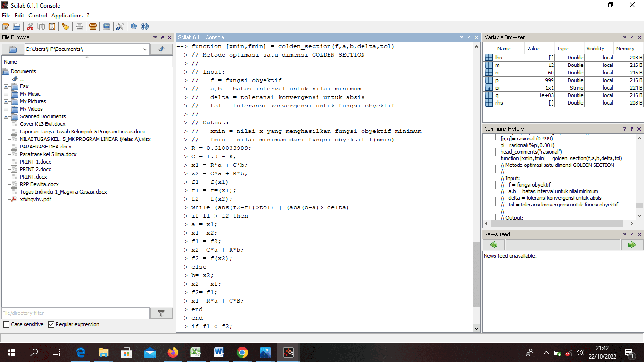The width and height of the screenshot is (644, 362).
Task: Click the File Browser filter funnel button
Action: 161,313
